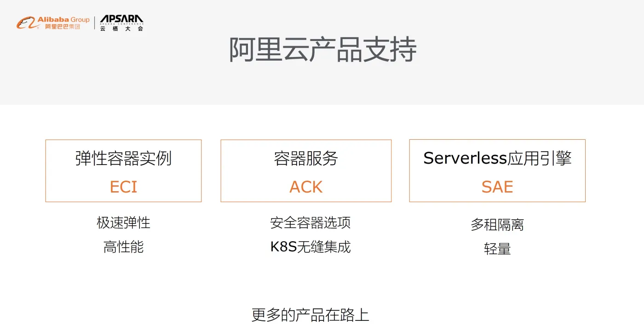Select the Serverless应用引擎 SAE box
Viewport: 644px width, 330px height.
tap(497, 171)
